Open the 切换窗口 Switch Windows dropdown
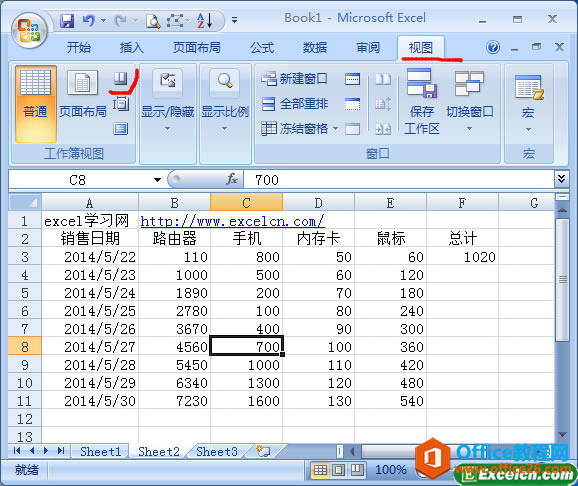Viewport: 578px width, 486px height. coord(470,101)
